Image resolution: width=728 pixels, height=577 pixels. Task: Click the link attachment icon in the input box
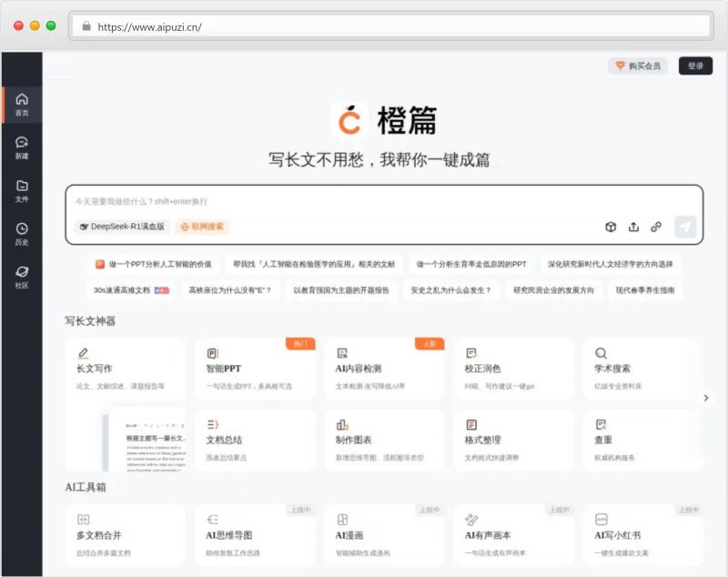[x=655, y=227]
